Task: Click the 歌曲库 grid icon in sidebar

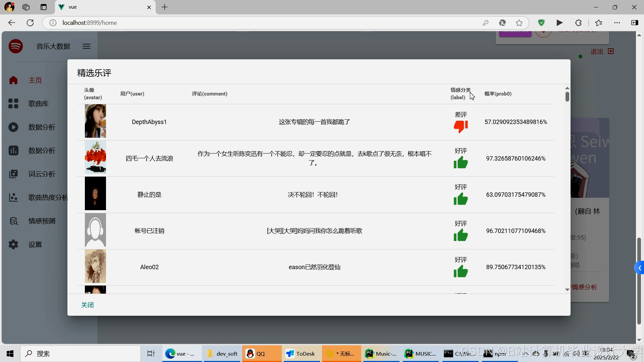Action: (x=13, y=104)
